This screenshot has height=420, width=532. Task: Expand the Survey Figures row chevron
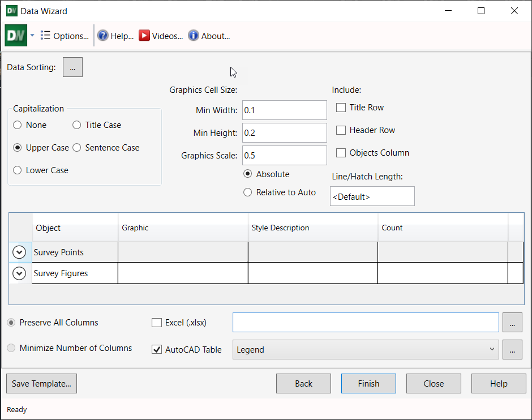click(19, 273)
